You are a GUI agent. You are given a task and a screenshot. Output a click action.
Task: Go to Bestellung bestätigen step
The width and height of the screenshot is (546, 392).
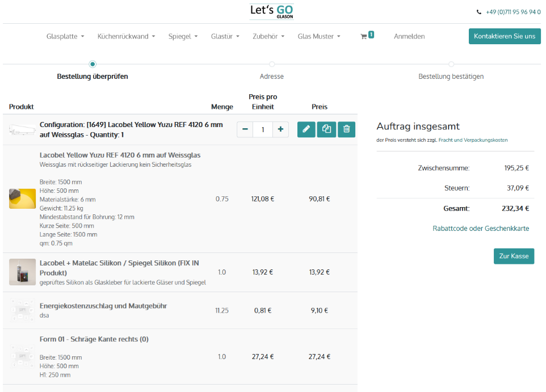451,76
